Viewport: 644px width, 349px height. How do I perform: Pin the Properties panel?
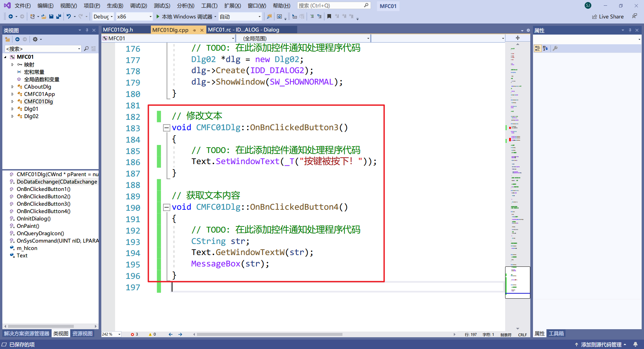click(630, 30)
